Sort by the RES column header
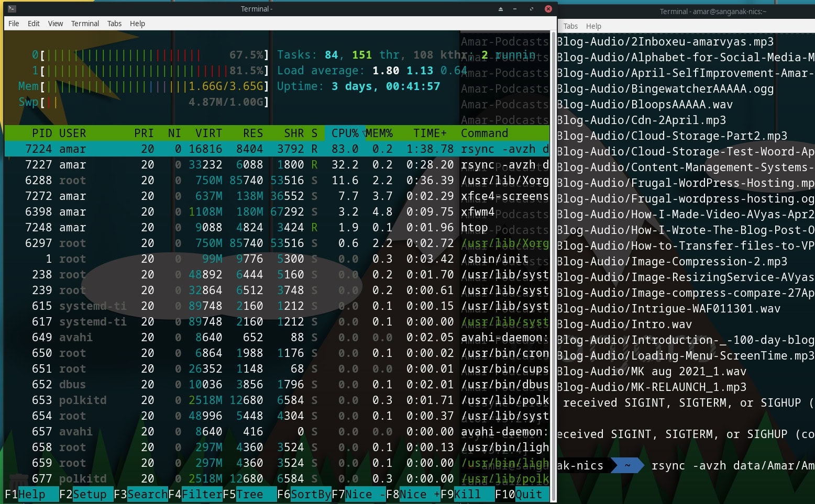Image resolution: width=815 pixels, height=504 pixels. point(253,133)
